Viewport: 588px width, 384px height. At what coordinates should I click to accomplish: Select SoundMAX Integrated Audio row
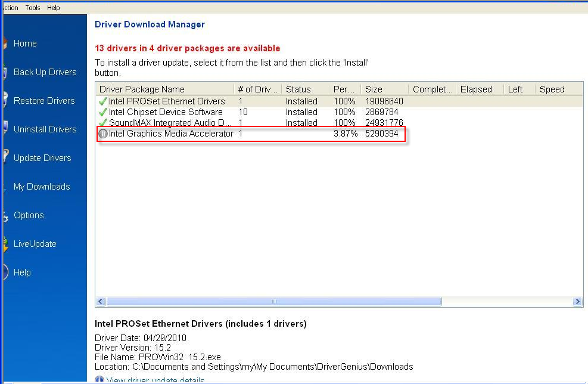(339, 123)
